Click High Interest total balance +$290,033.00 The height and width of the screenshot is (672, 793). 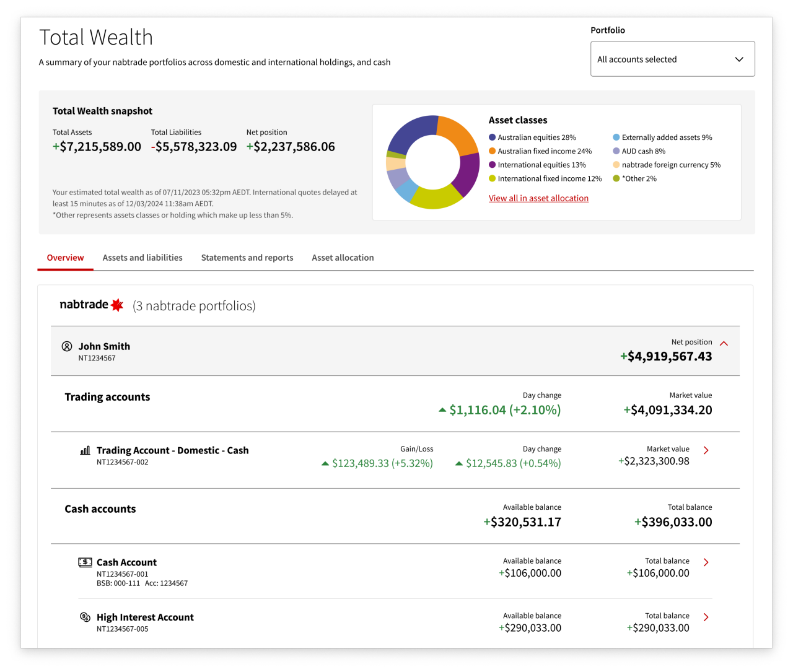(x=658, y=628)
